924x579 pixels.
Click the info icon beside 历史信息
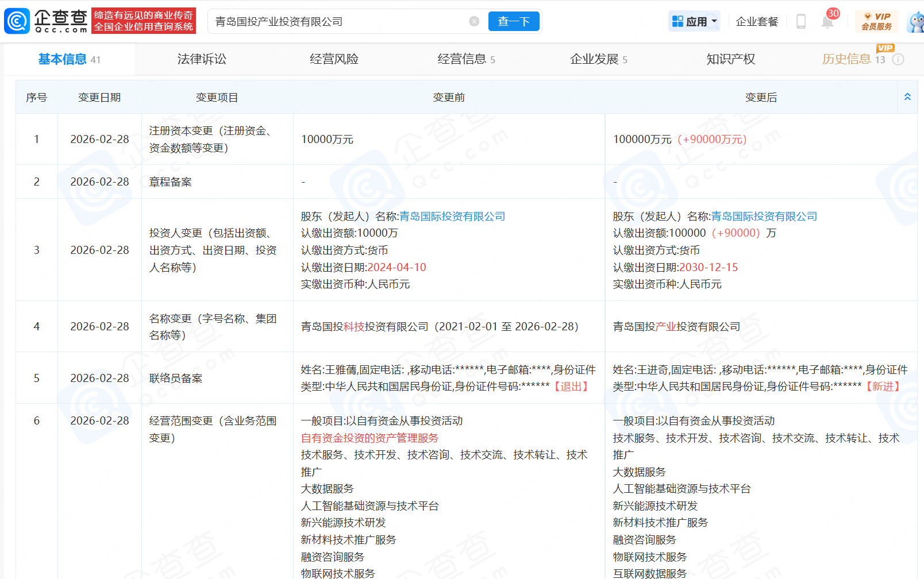click(898, 59)
